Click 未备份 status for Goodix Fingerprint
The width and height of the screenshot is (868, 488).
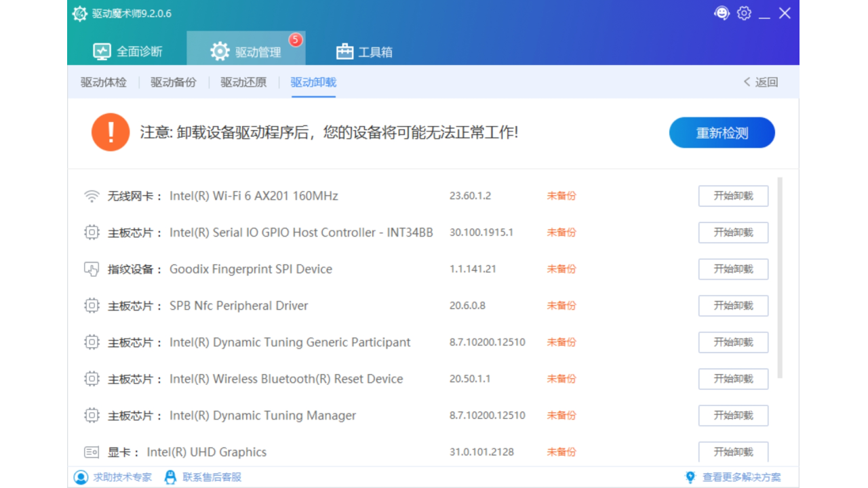tap(561, 269)
